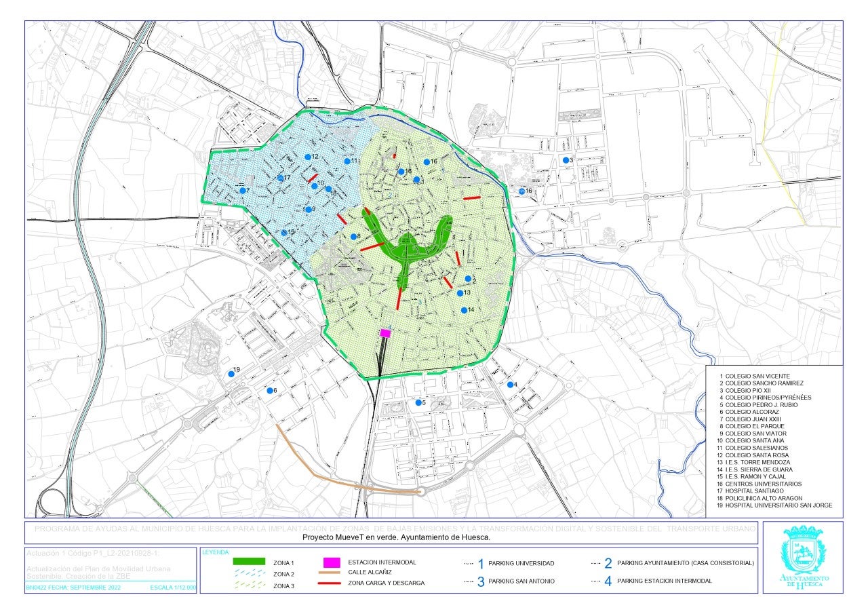This screenshot has height=614, width=868.
Task: Click blue map marker number 3
Action: click(x=565, y=159)
